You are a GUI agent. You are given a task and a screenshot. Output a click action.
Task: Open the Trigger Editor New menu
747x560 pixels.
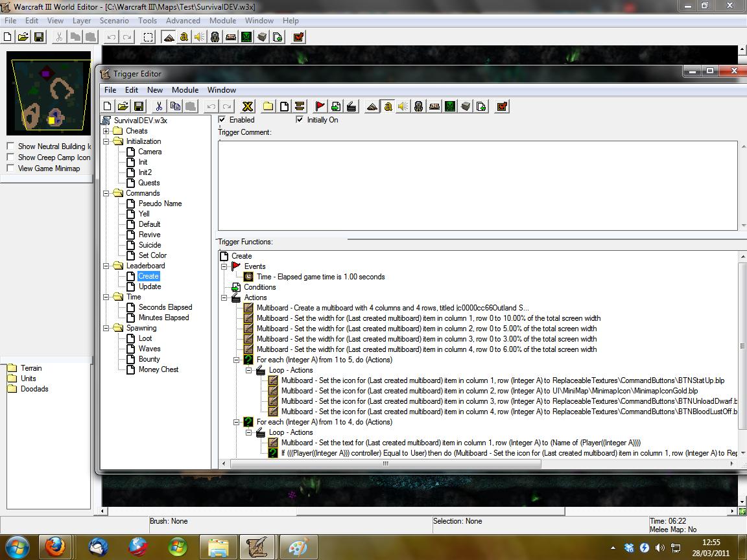[155, 90]
